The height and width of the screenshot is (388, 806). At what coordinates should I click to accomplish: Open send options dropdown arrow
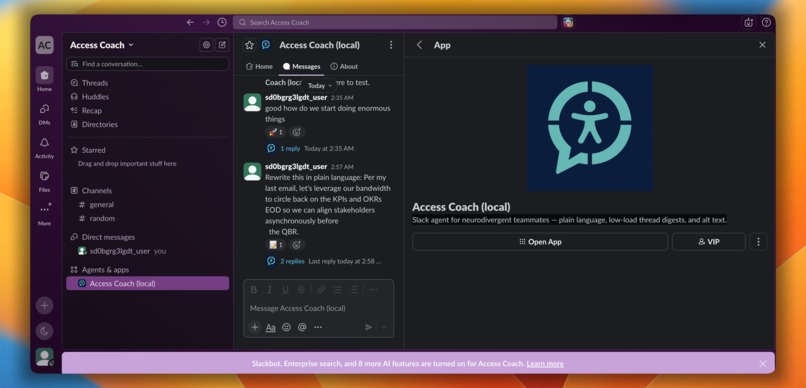(x=383, y=327)
